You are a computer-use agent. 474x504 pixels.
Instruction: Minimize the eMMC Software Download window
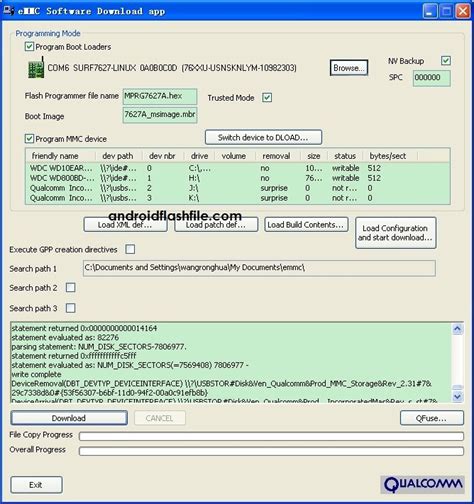click(x=430, y=11)
